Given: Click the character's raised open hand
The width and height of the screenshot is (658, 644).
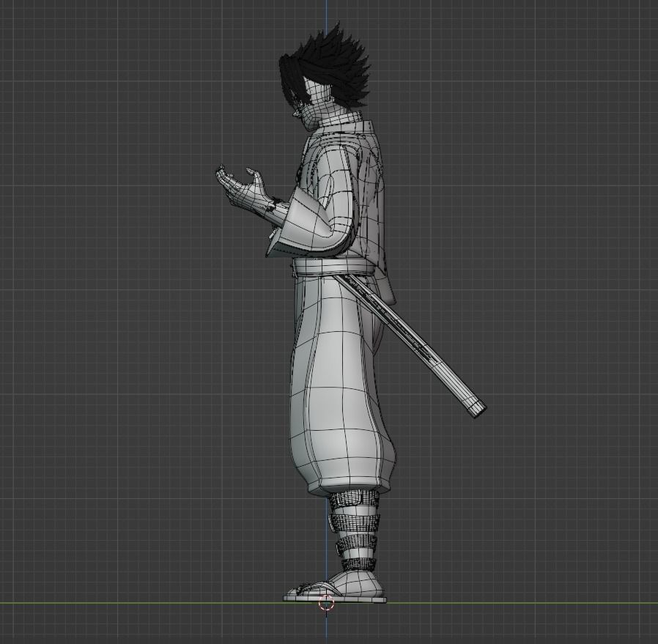Looking at the screenshot, I should click(243, 188).
